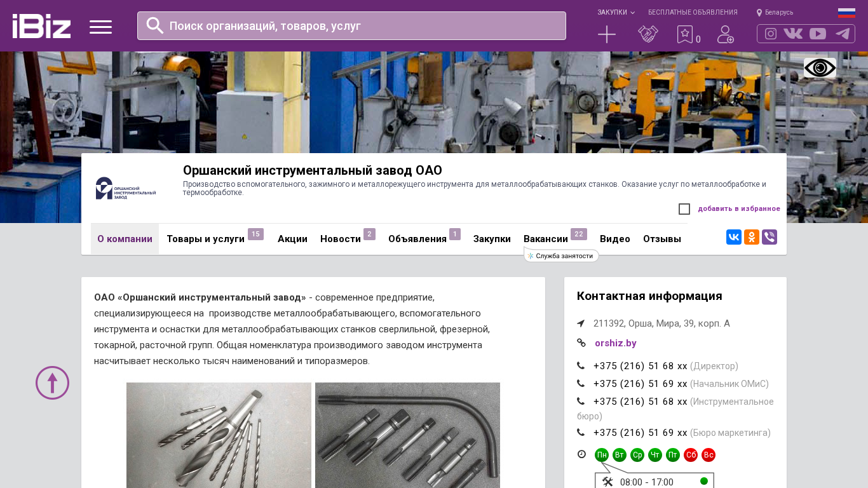868x488 pixels.
Task: Open iBiz VK page in header
Action: [793, 34]
